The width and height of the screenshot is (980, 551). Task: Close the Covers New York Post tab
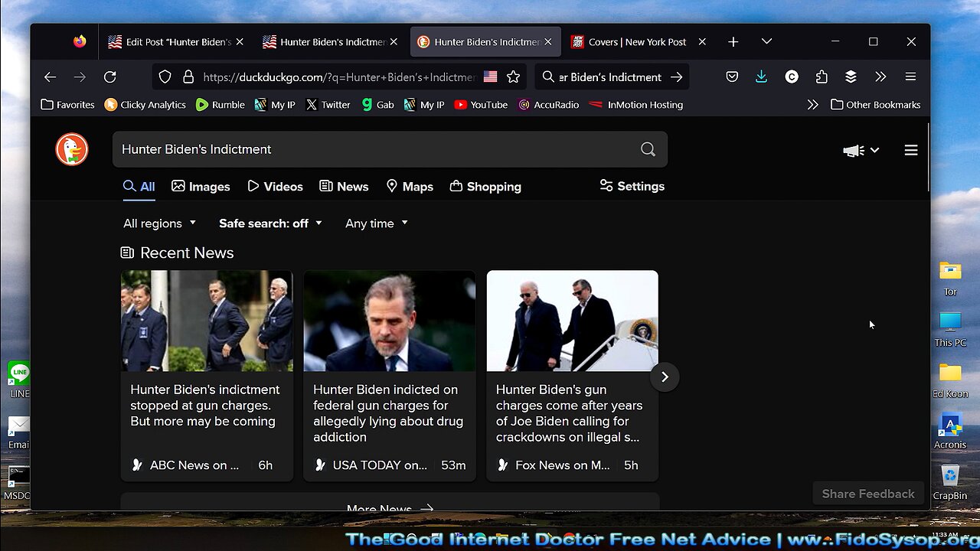click(701, 42)
